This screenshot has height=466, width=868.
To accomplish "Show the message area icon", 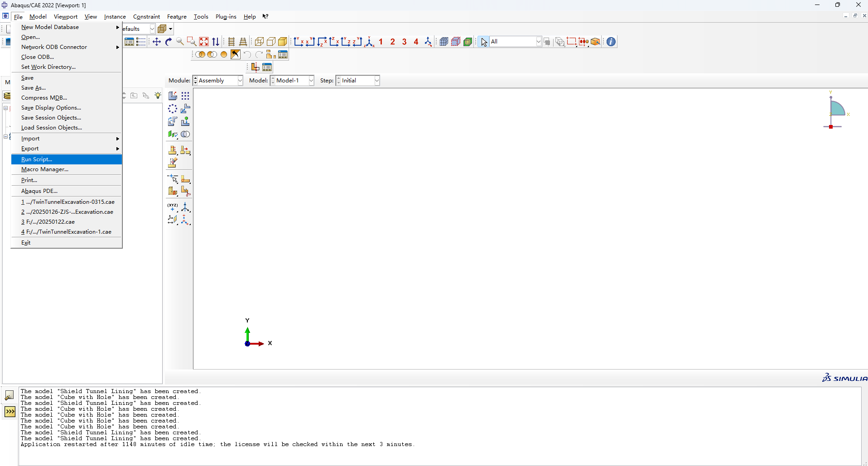I will [10, 395].
